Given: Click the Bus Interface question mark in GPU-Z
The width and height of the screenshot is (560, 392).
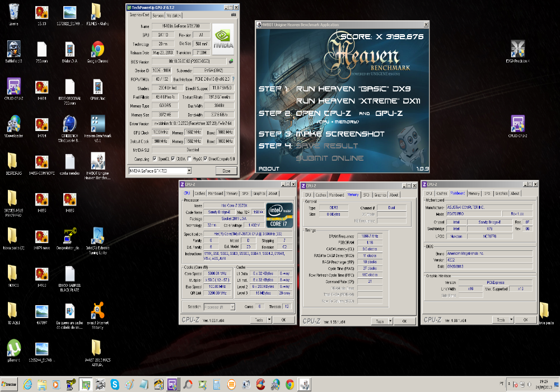Looking at the screenshot, I should [x=233, y=79].
